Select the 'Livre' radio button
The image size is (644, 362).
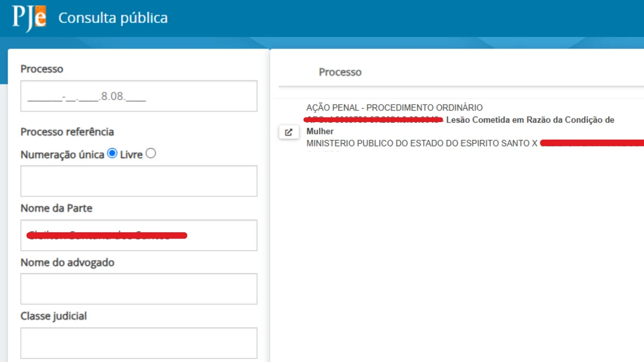tap(151, 153)
